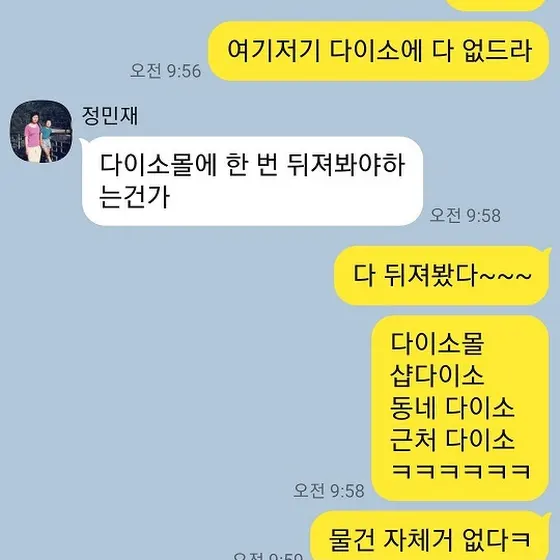The height and width of the screenshot is (560, 560).
Task: Select the 다 뒤져봤다~~~ message bubble
Action: (x=442, y=275)
